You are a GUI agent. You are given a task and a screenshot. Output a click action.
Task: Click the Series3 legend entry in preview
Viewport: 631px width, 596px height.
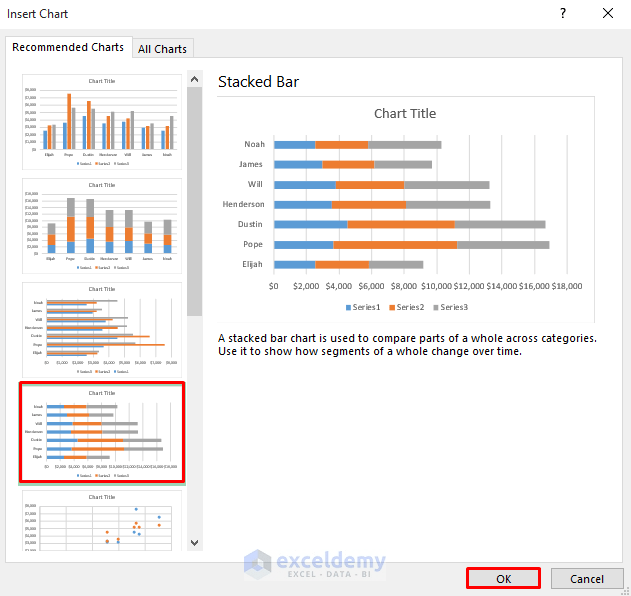[x=450, y=307]
